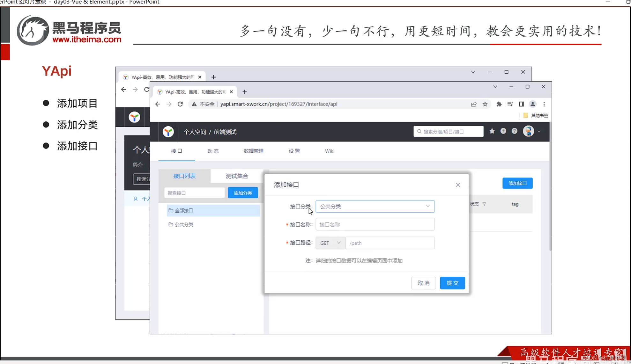
Task: Type in the 接口名称 input field
Action: (375, 224)
